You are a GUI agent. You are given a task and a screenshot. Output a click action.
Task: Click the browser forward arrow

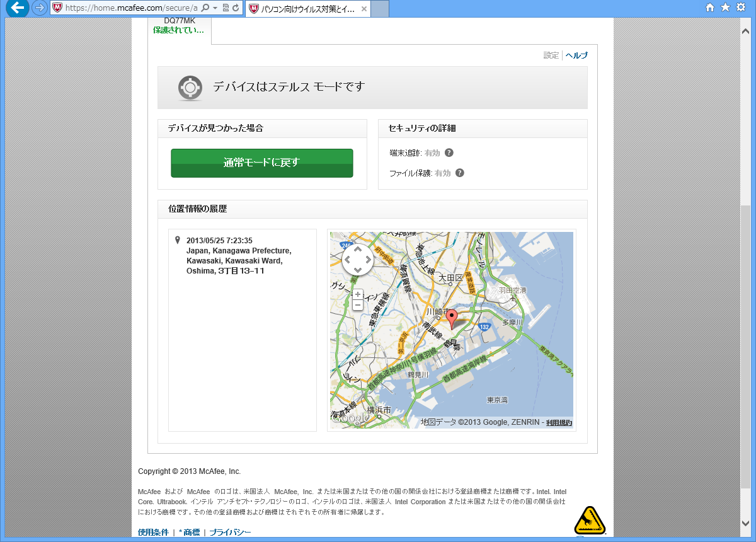pos(40,8)
